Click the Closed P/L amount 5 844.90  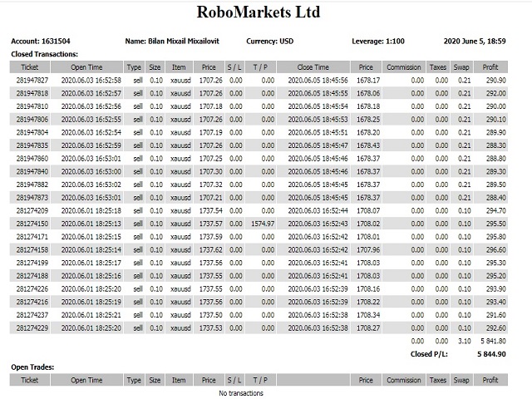coord(491,354)
